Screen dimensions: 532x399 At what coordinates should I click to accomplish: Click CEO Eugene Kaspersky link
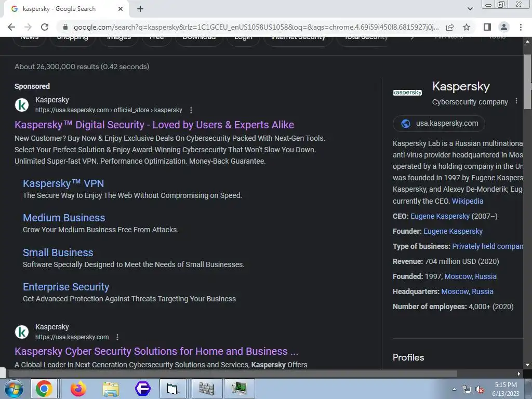point(440,217)
